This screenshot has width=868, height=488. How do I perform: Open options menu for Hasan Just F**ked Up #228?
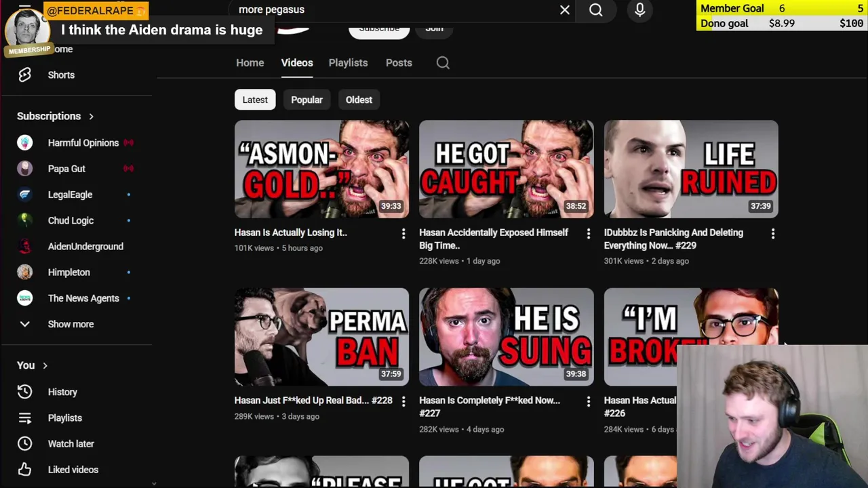click(x=403, y=402)
